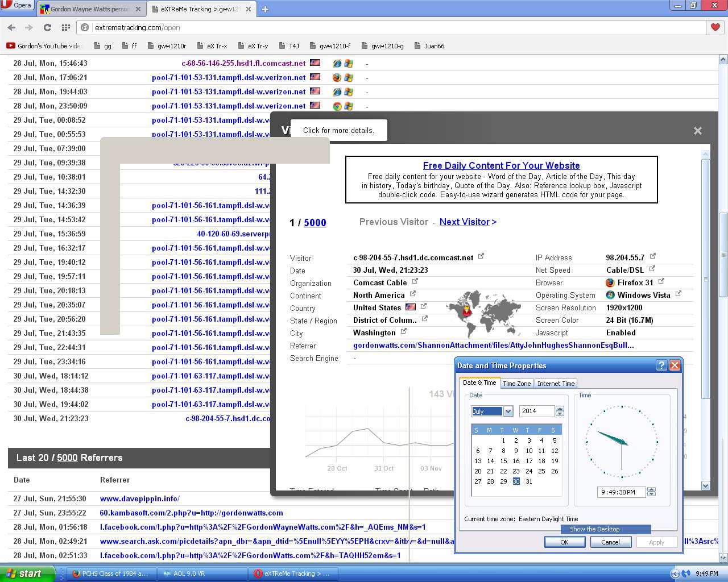Open the Speed Dial grid icon
Screen dimensions: 728x582
pyautogui.click(x=66, y=27)
